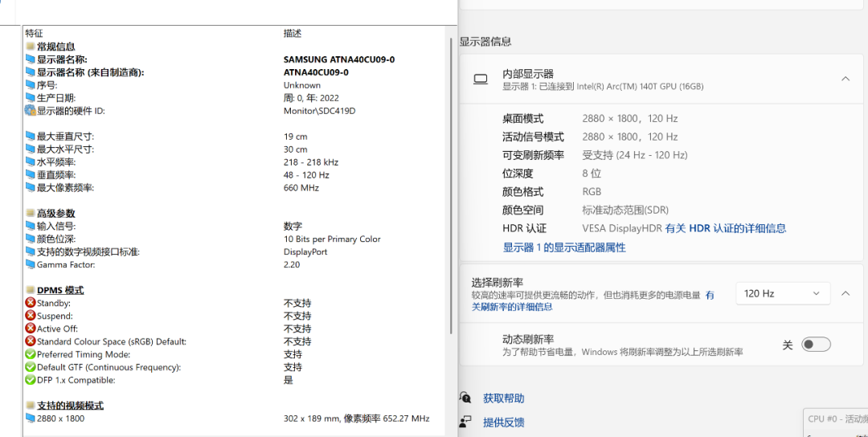Open 有关 HDR 认证的详细信息 link
Screen dimensions: 868x437
pyautogui.click(x=726, y=228)
